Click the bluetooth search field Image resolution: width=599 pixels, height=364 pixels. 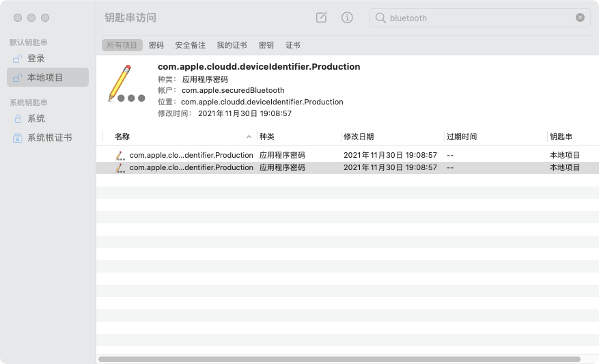pyautogui.click(x=479, y=18)
